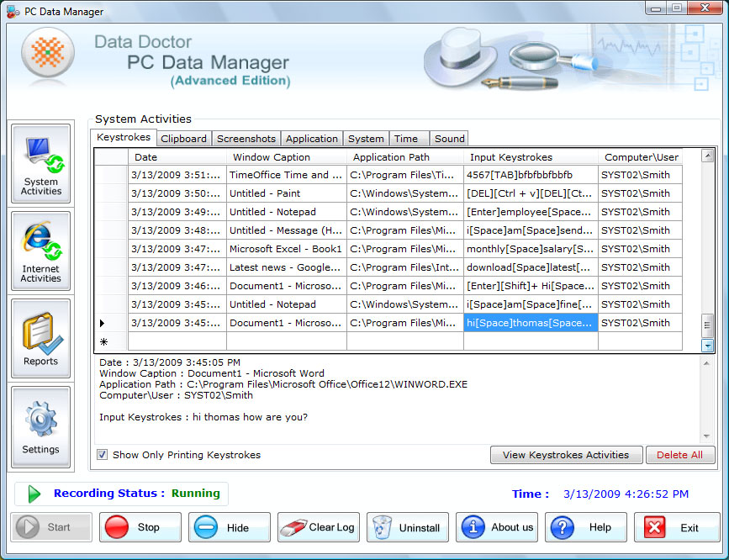Toggle Show Only Printing Keystrokes checkbox
Image resolution: width=729 pixels, height=560 pixels.
pos(103,455)
